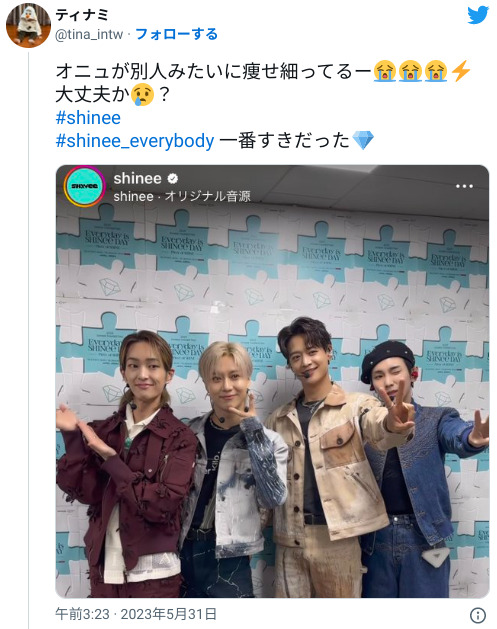Open the #shinee hashtag
This screenshot has width=497, height=629.
pos(88,118)
